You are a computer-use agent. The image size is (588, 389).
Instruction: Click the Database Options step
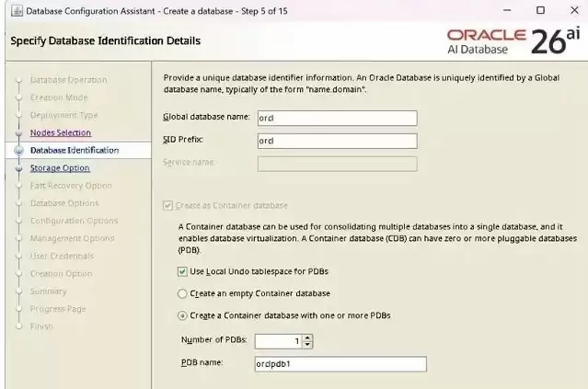64,203
